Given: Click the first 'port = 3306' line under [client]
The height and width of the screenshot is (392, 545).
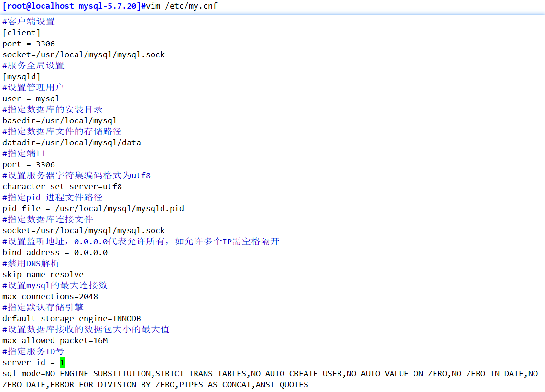Looking at the screenshot, I should tap(29, 44).
